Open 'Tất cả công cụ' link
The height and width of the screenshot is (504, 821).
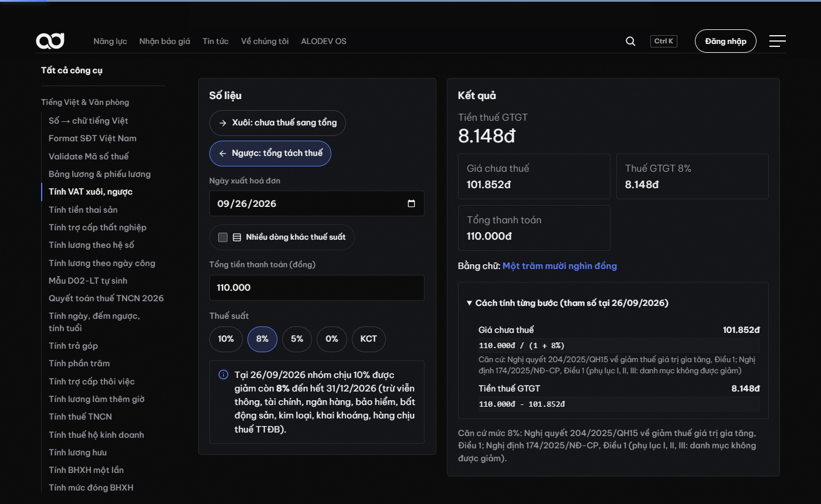coord(72,70)
